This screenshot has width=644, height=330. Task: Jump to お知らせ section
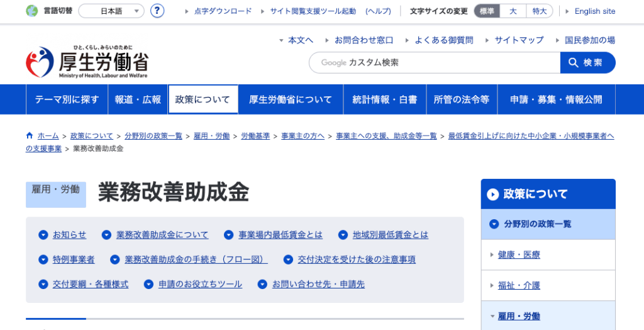coord(69,235)
